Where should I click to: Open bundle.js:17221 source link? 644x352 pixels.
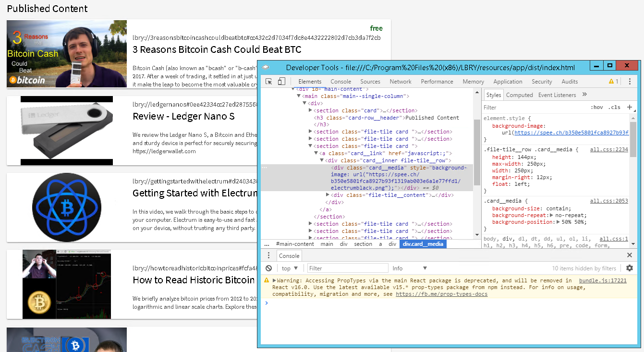point(603,281)
